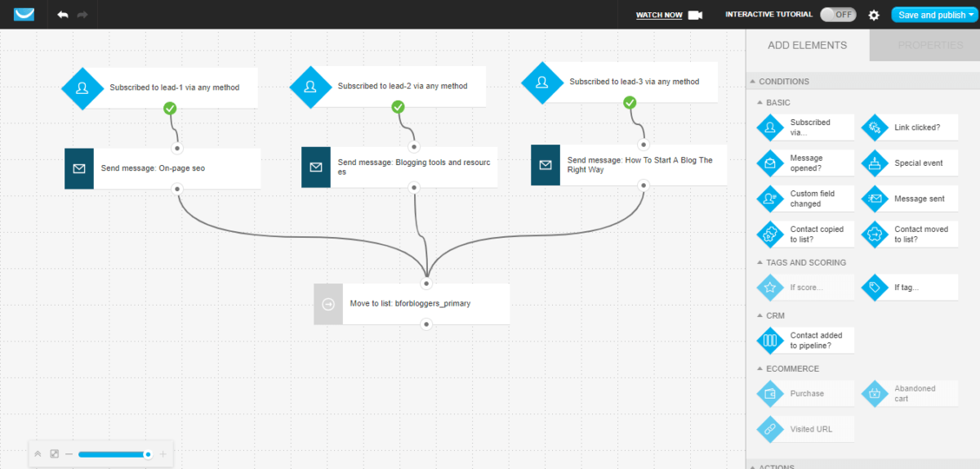
Task: Select the If score condition icon
Action: (x=770, y=288)
